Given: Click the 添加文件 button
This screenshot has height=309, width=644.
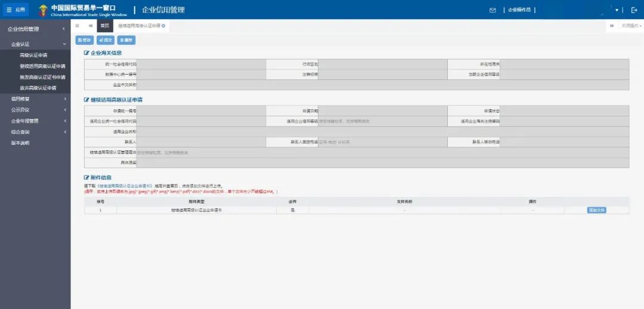Looking at the screenshot, I should click(596, 210).
